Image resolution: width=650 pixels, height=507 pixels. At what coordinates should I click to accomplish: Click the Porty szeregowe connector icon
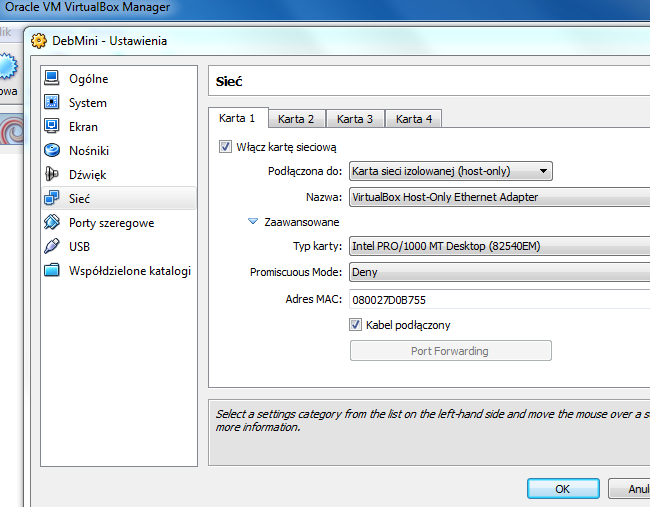click(x=52, y=222)
